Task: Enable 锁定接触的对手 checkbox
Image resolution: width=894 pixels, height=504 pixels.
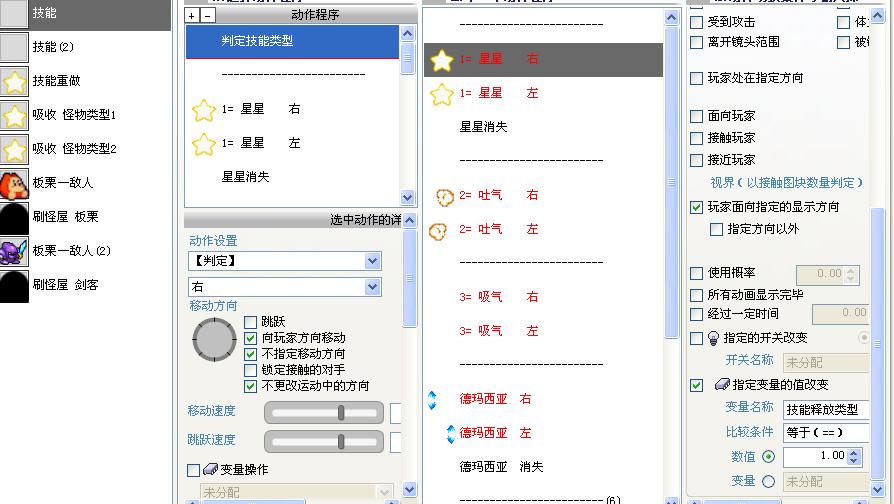Action: pyautogui.click(x=250, y=370)
